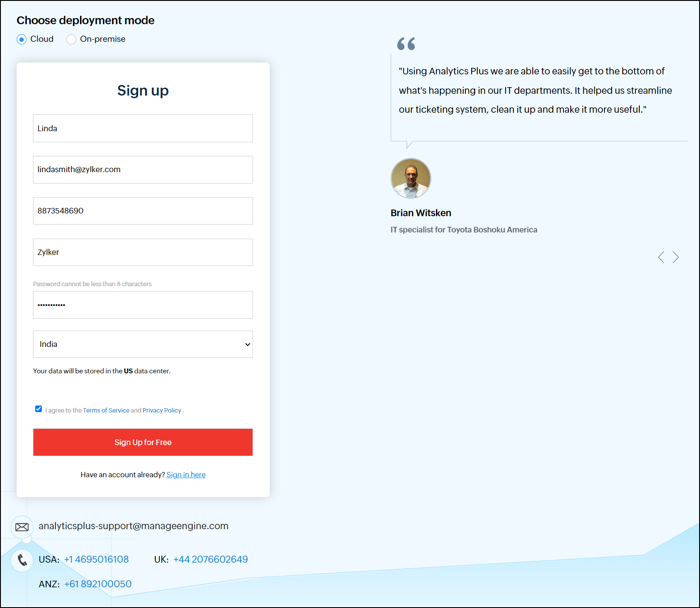Image resolution: width=700 pixels, height=608 pixels.
Task: Open the Terms of Service link
Action: tap(106, 410)
